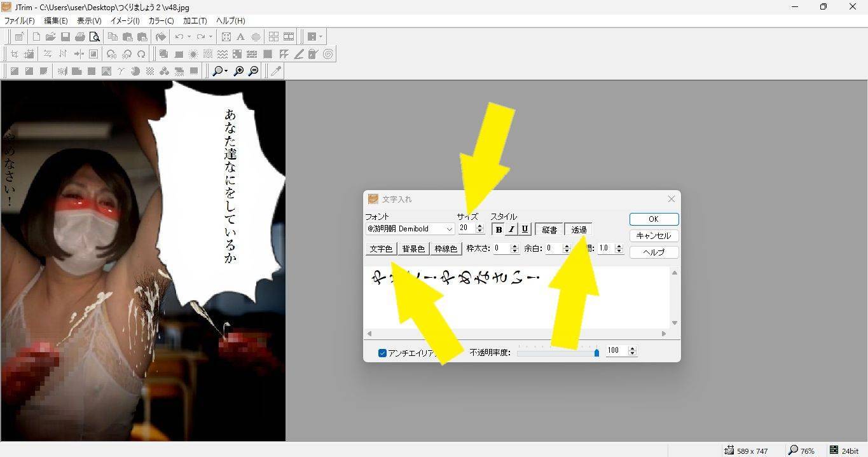Click the 不透明率度 opacity slider handle

[596, 352]
